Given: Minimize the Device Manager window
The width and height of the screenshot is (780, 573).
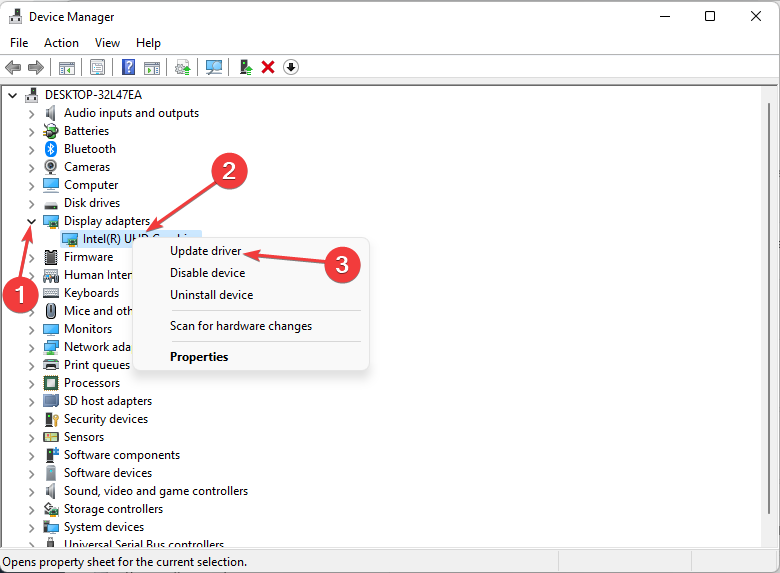Looking at the screenshot, I should coord(665,16).
